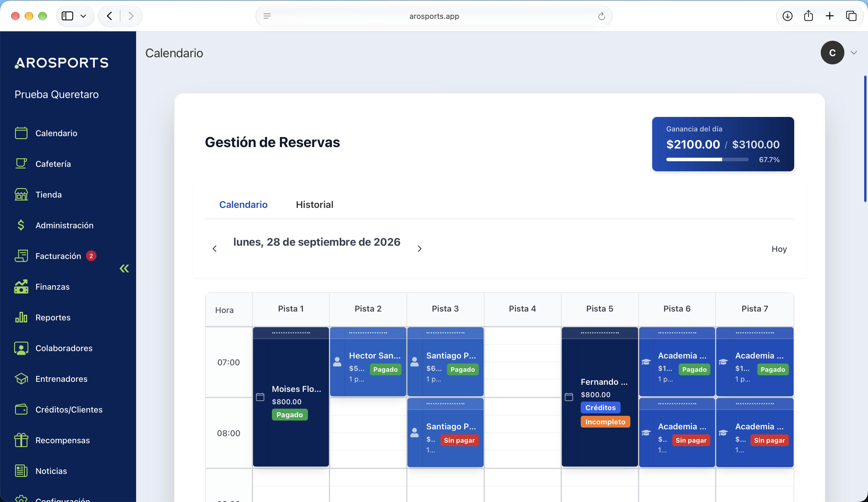The height and width of the screenshot is (502, 868).
Task: Open 07:00 Academia booking on Pista 7
Action: (x=754, y=362)
